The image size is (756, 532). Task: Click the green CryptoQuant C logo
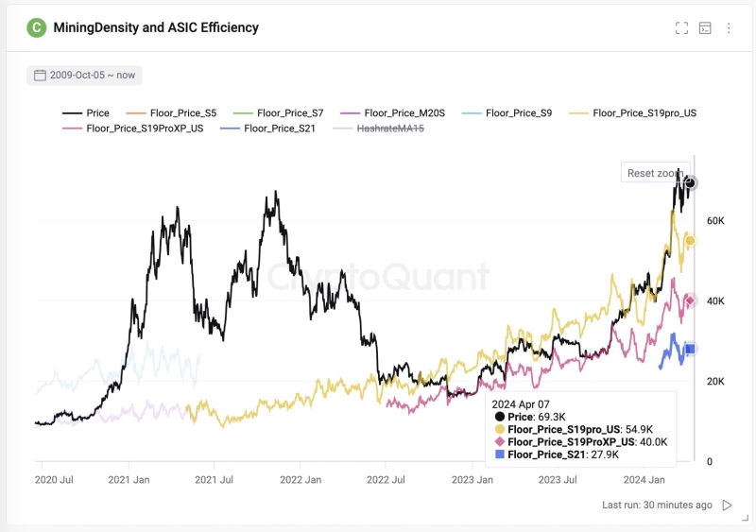tap(37, 27)
